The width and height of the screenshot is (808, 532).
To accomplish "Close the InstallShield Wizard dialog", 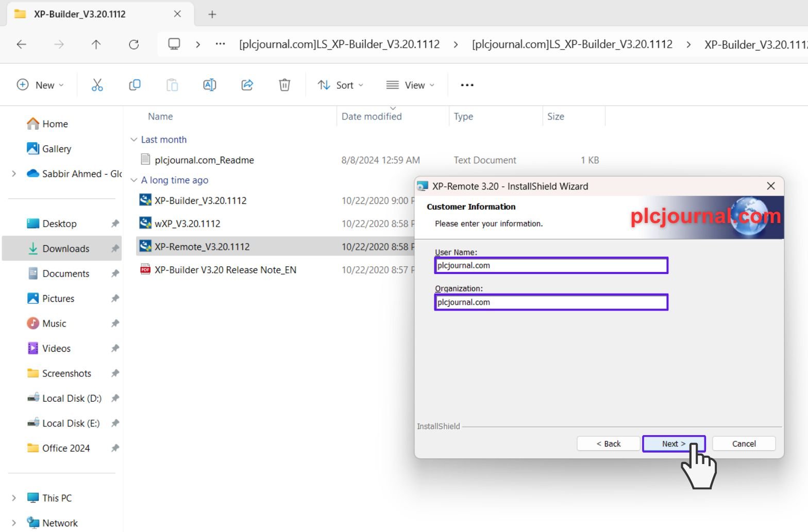I will point(771,186).
